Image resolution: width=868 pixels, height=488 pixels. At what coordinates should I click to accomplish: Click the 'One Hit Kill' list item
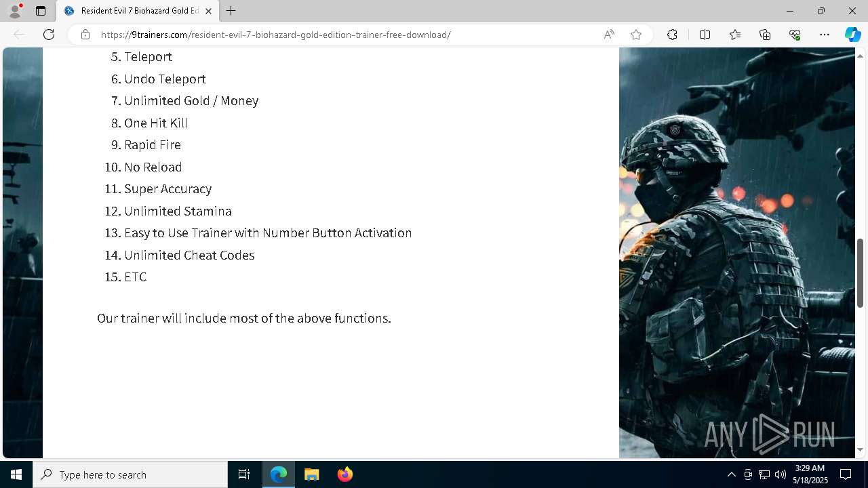click(x=156, y=123)
